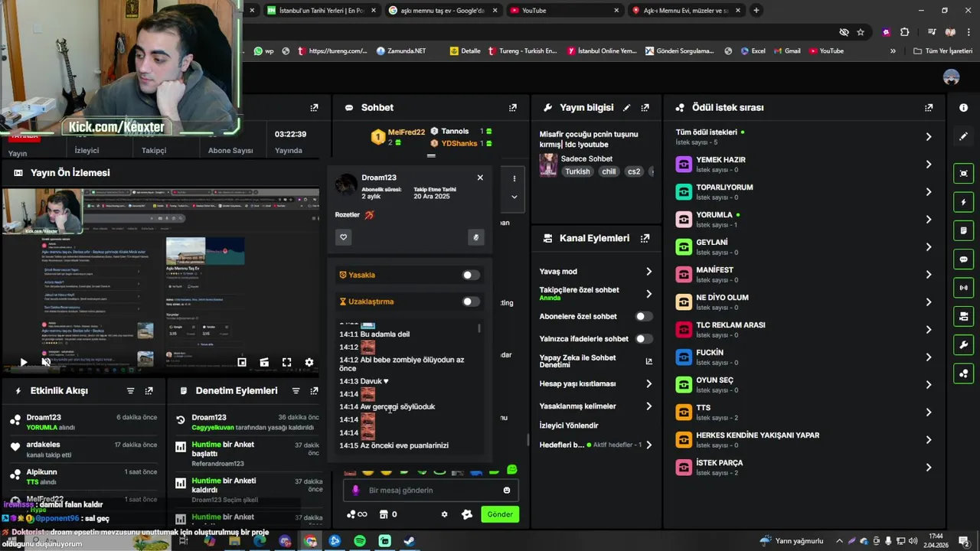Pop out the Sohbet chat panel
The width and height of the screenshot is (980, 551).
(513, 108)
